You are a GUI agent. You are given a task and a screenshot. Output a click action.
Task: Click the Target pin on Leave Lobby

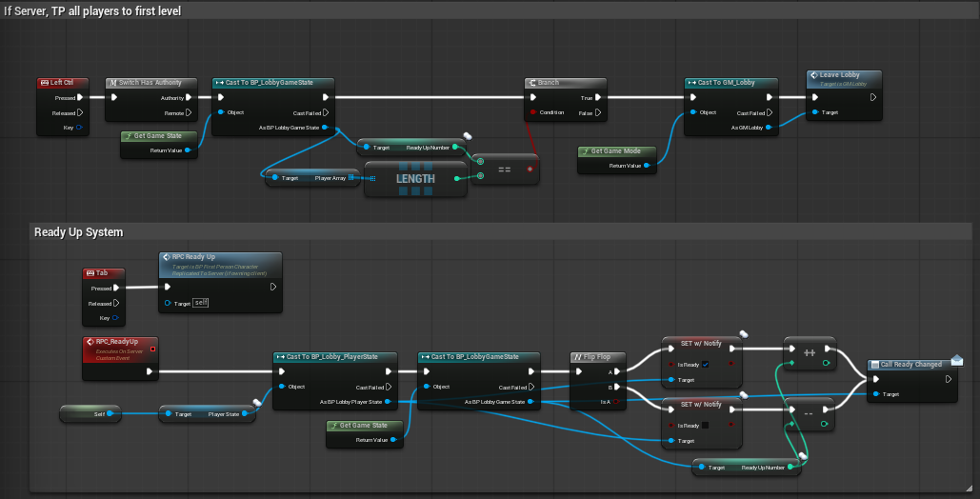[x=815, y=112]
